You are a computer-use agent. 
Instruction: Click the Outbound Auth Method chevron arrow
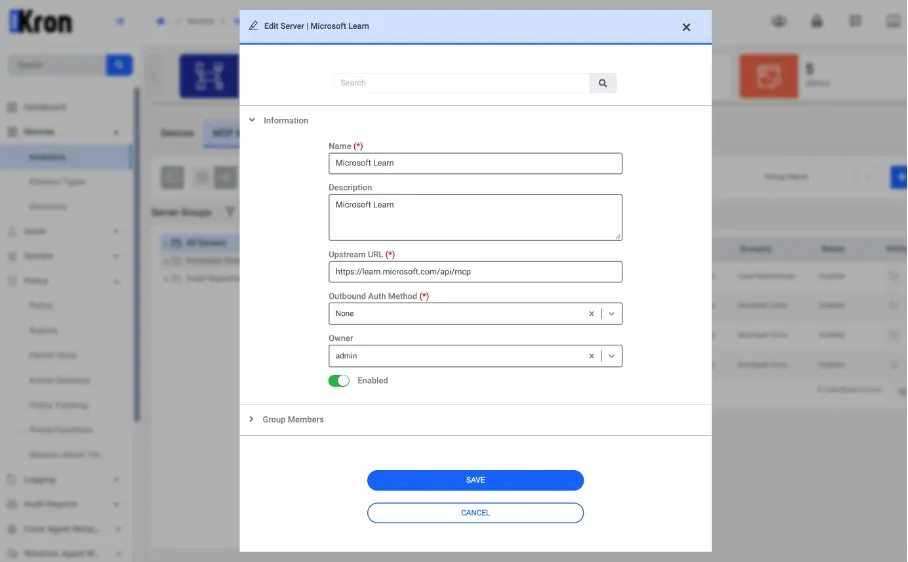tap(612, 314)
